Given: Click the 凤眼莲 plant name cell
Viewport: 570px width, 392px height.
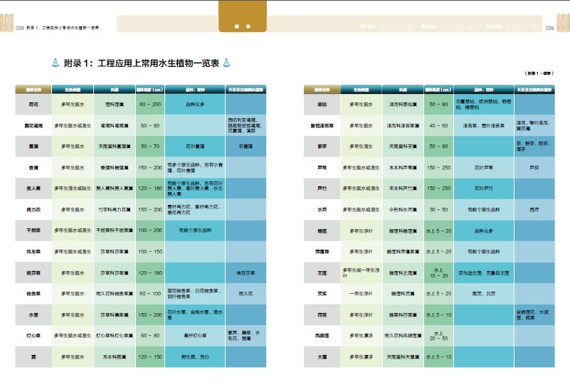Looking at the screenshot, I should point(322,335).
